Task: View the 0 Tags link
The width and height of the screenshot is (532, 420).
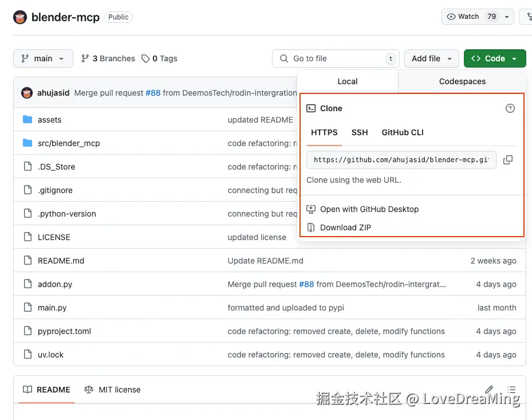Action: [159, 58]
